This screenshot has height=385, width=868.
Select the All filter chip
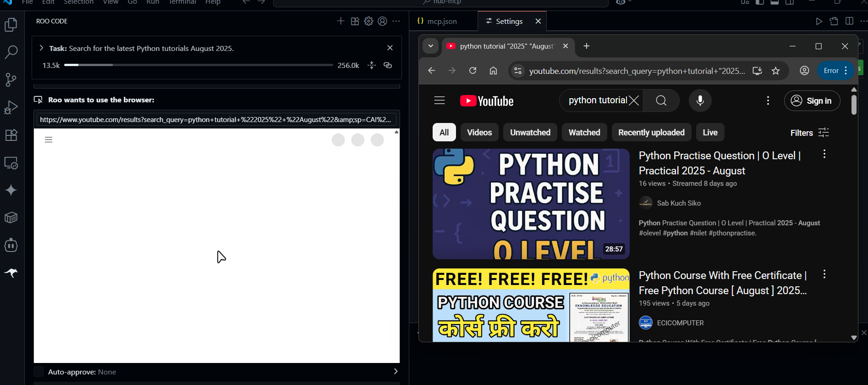coord(444,133)
